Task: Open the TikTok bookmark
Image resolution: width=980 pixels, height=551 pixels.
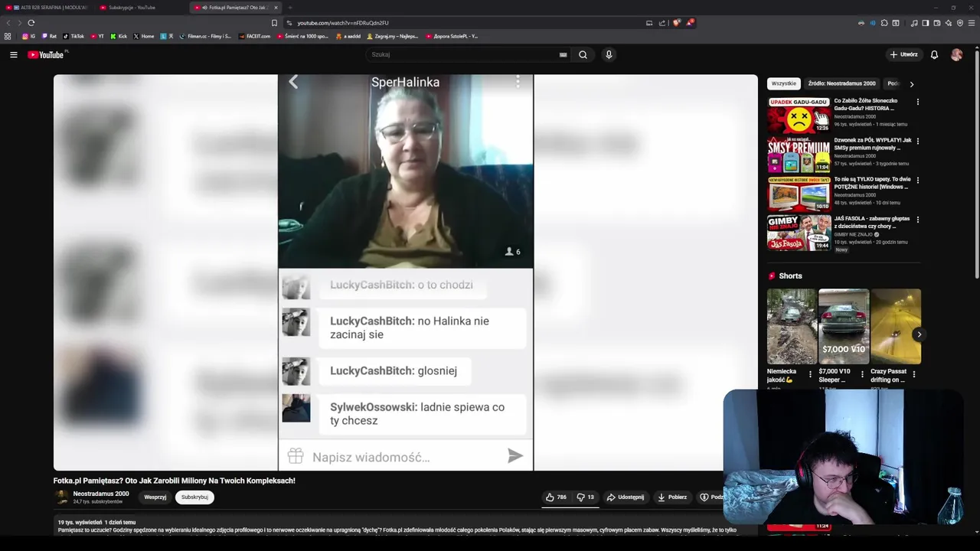Action: click(73, 36)
